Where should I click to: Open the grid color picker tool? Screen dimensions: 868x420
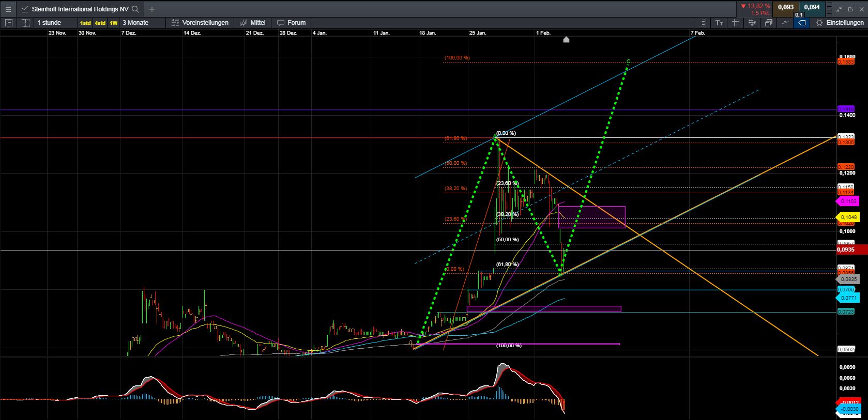(x=752, y=23)
